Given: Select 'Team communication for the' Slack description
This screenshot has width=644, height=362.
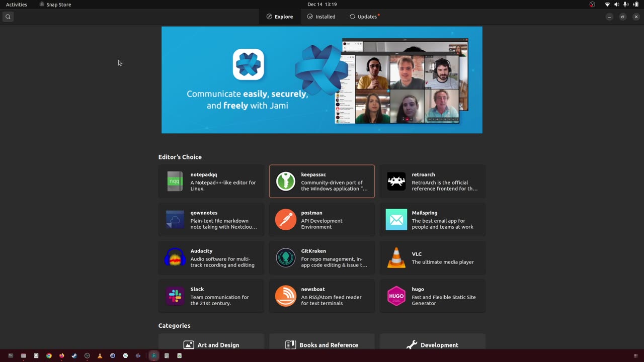Looking at the screenshot, I should pos(219,297).
